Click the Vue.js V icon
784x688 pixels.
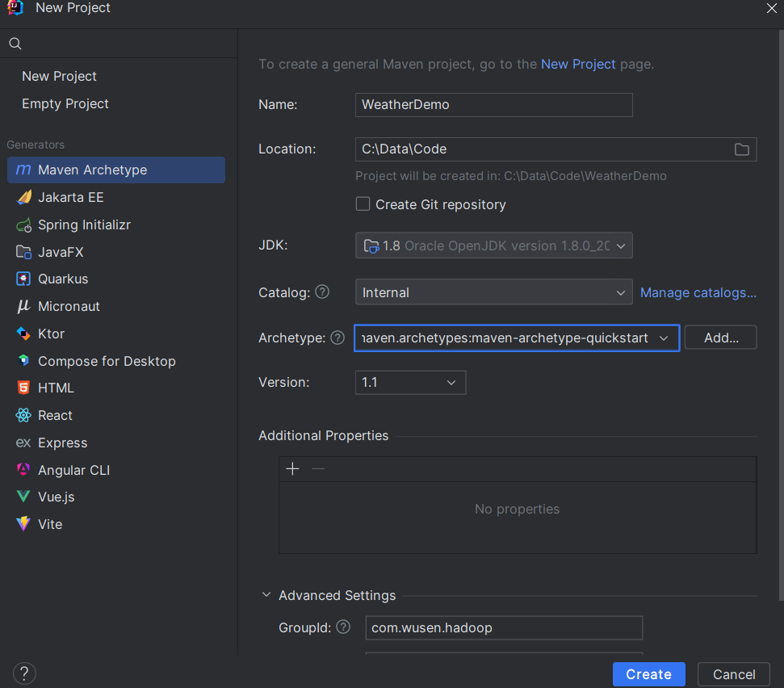pyautogui.click(x=23, y=497)
